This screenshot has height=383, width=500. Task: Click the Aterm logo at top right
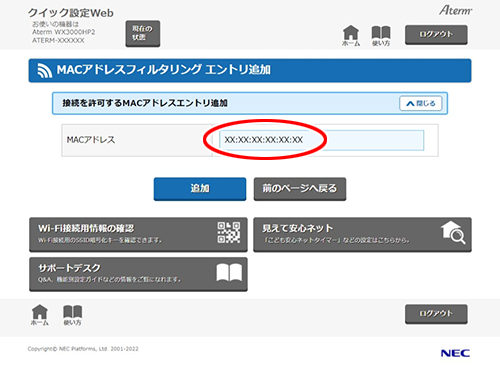[x=455, y=10]
